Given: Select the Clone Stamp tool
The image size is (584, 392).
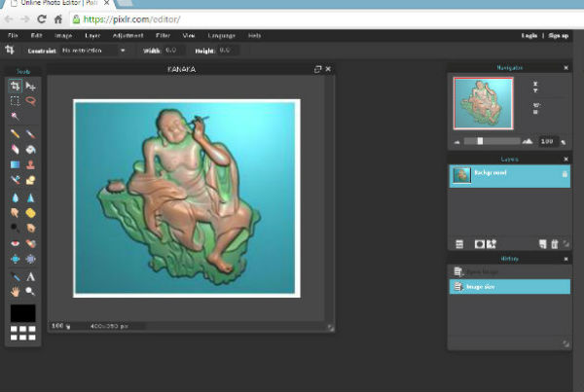Looking at the screenshot, I should click(x=30, y=164).
